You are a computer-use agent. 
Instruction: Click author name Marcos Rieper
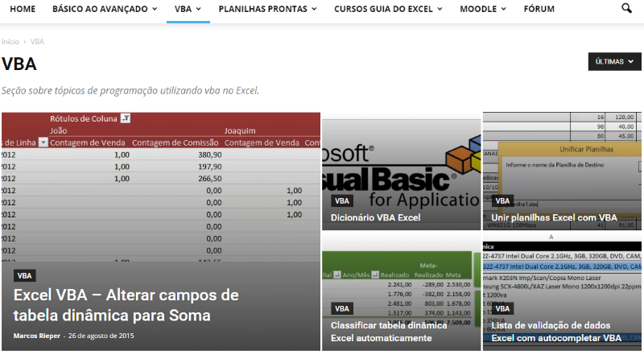click(x=36, y=336)
